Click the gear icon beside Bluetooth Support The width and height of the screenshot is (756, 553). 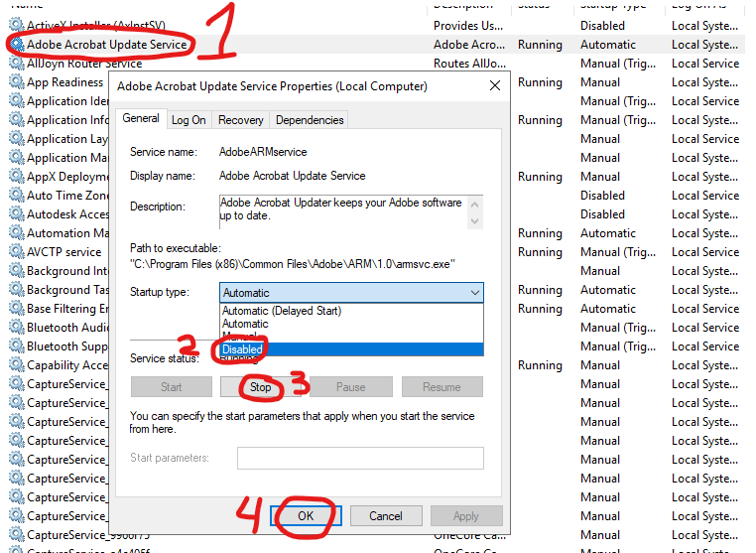17,346
